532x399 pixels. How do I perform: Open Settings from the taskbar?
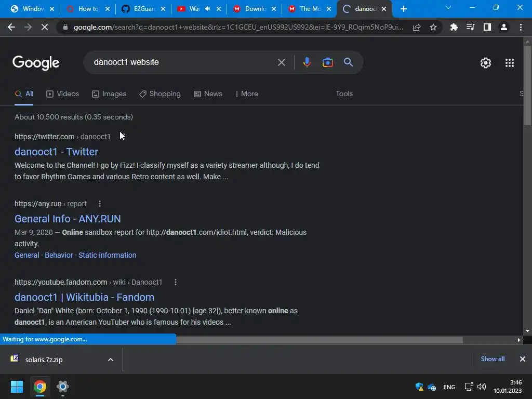pos(63,387)
